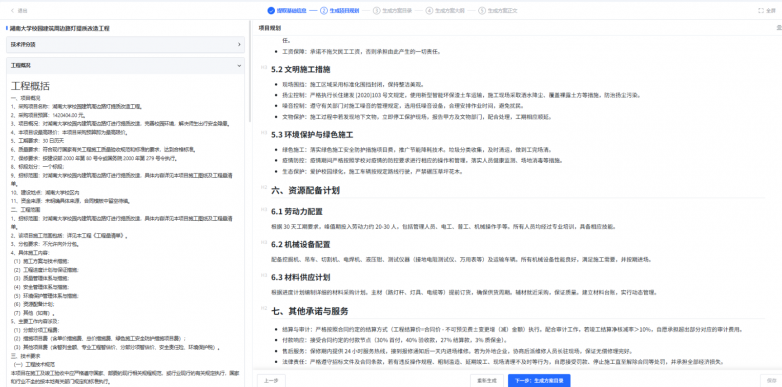Click the H3 marker beside 6.1 劳动力配置
Image resolution: width=782 pixels, height=387 pixels.
[x=263, y=209]
